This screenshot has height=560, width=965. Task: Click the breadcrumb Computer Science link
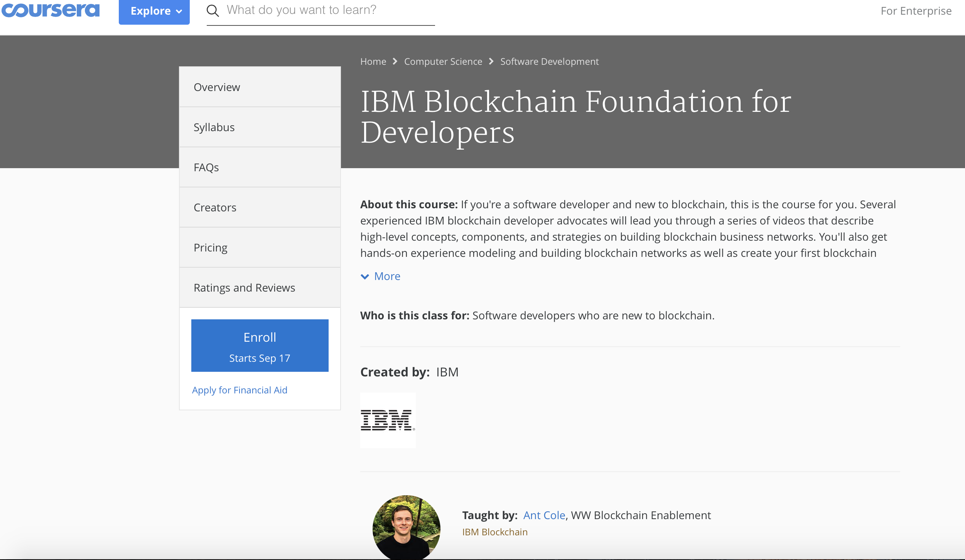443,61
